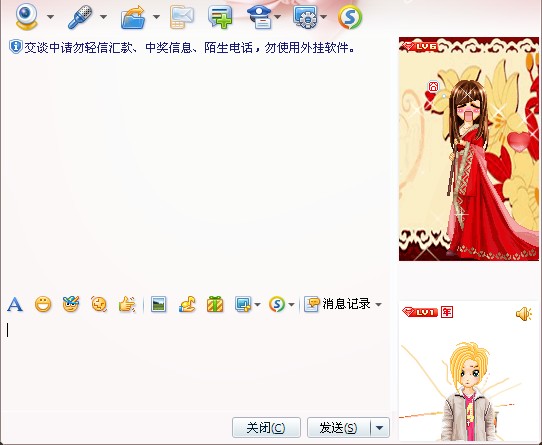Click the blue shield info icon
Screen dimensions: 542x445
tap(16, 47)
